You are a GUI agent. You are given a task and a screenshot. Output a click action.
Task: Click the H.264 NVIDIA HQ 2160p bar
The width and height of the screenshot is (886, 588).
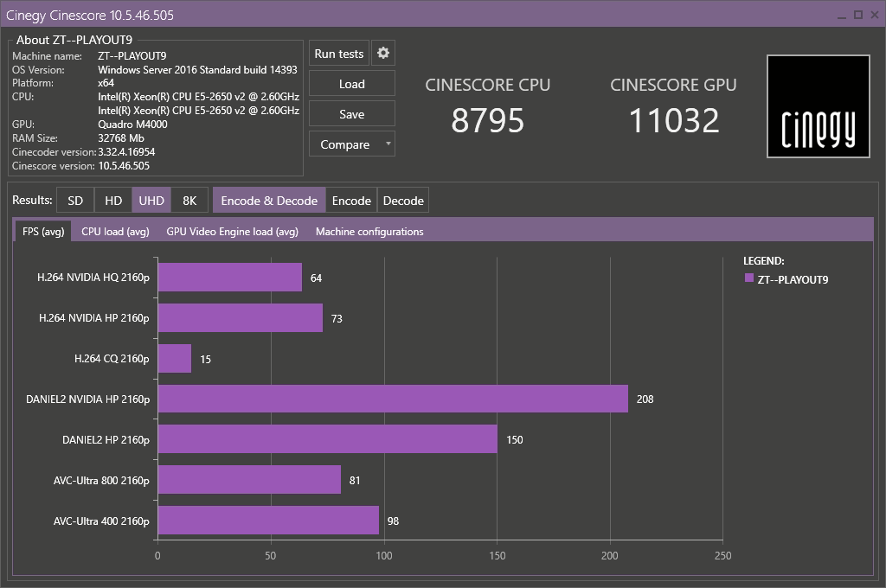[x=230, y=278]
